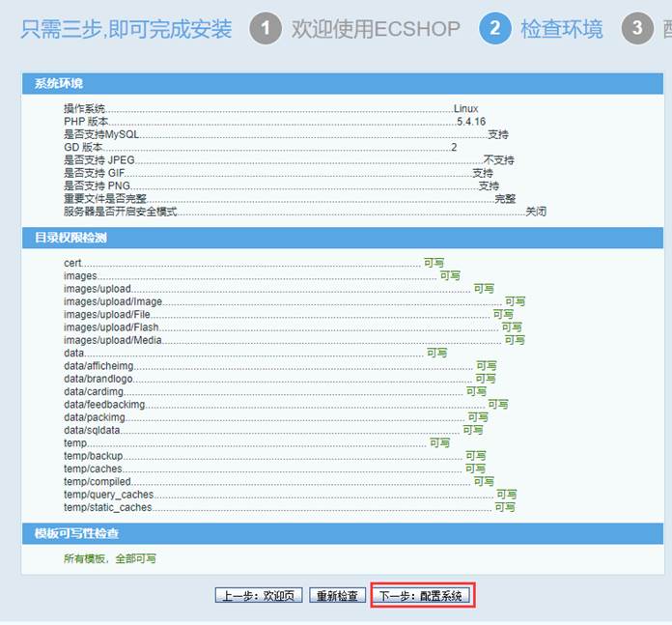The width and height of the screenshot is (672, 625).
Task: Click the 目录权限检测 section header
Action: pyautogui.click(x=70, y=238)
